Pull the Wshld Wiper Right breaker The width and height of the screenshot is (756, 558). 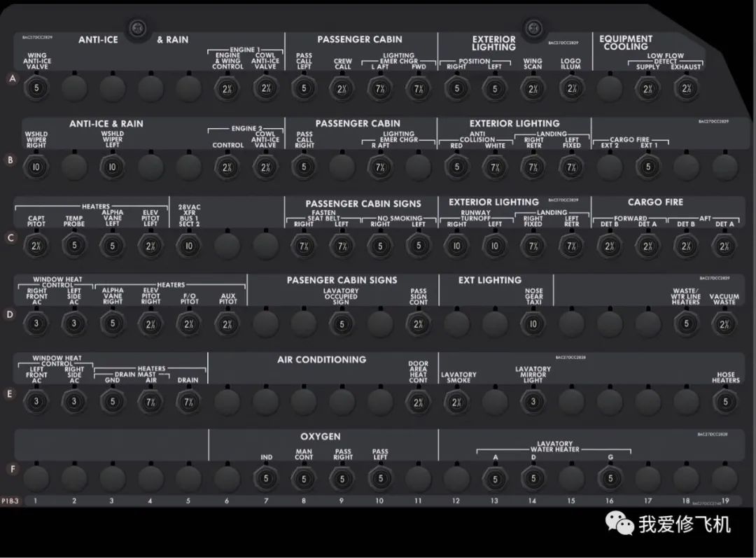point(36,167)
